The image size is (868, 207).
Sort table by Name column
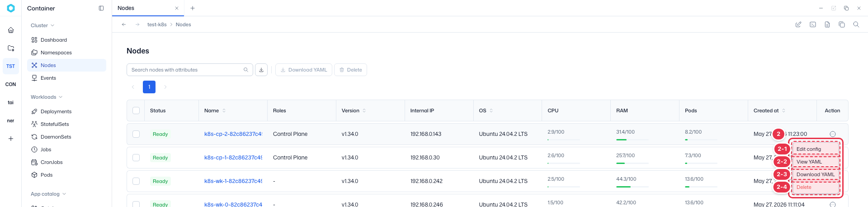224,111
